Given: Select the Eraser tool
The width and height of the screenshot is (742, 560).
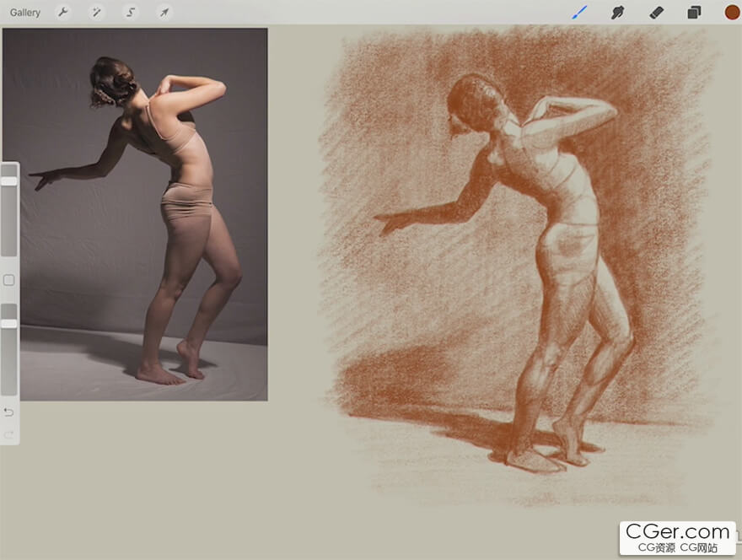Looking at the screenshot, I should click(656, 13).
